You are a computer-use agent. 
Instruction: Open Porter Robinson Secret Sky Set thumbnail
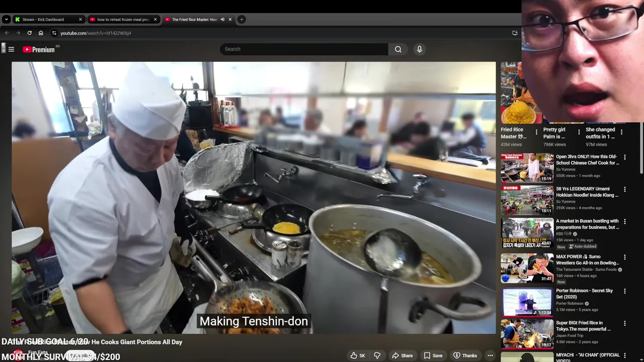[527, 302]
